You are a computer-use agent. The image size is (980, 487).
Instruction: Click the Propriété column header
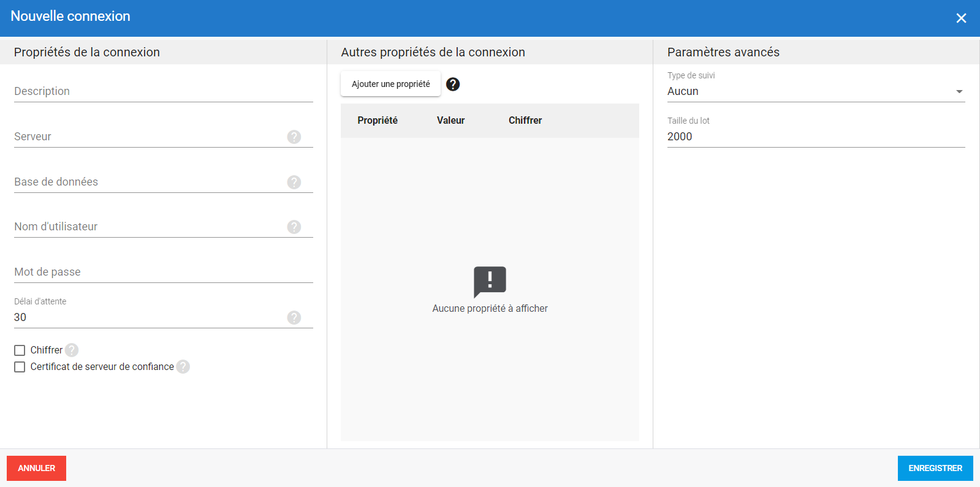tap(378, 120)
